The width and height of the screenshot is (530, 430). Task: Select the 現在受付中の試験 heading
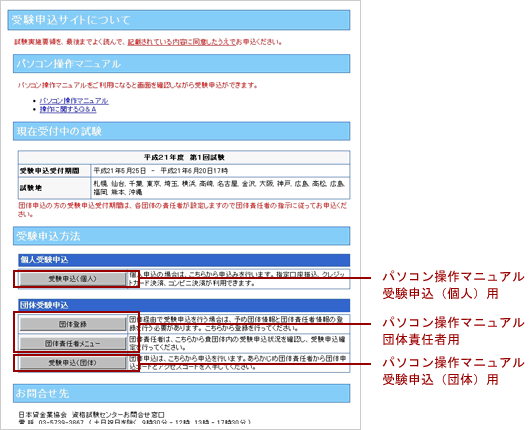182,131
